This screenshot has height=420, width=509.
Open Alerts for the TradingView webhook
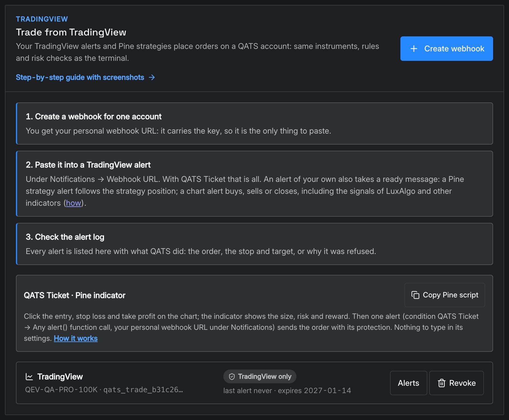pyautogui.click(x=409, y=383)
